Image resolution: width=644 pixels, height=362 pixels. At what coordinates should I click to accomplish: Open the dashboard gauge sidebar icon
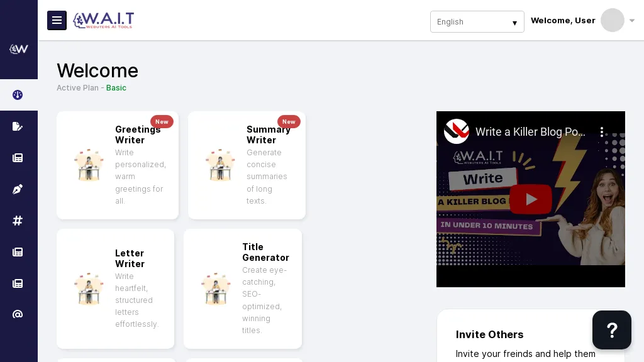(18, 95)
